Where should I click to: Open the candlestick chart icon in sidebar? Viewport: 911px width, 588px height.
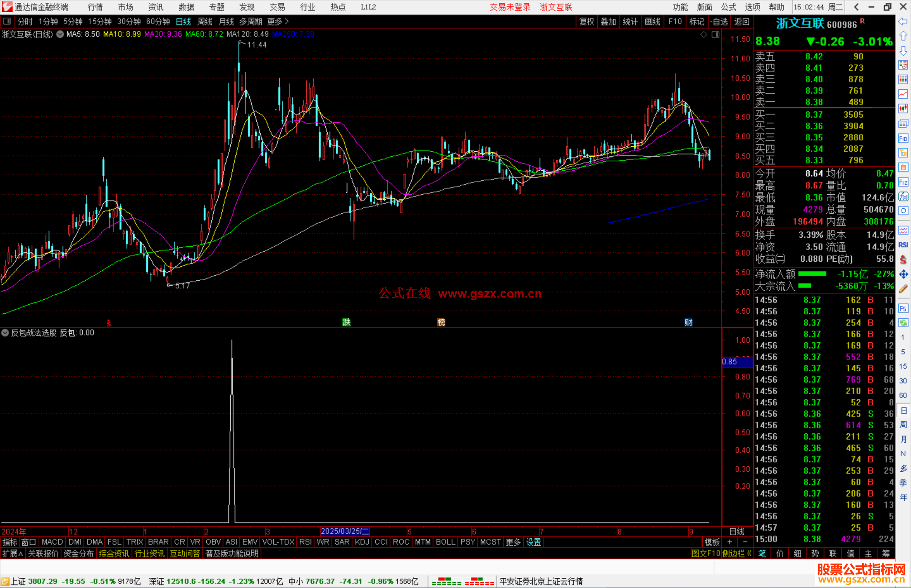[903, 108]
